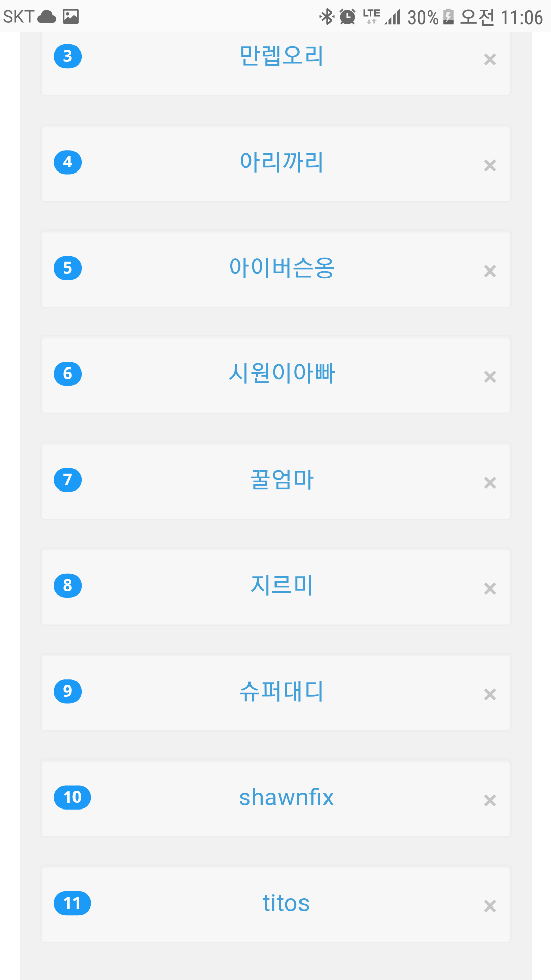Open the 만렙오리 name link
The height and width of the screenshot is (980, 551).
coord(282,56)
